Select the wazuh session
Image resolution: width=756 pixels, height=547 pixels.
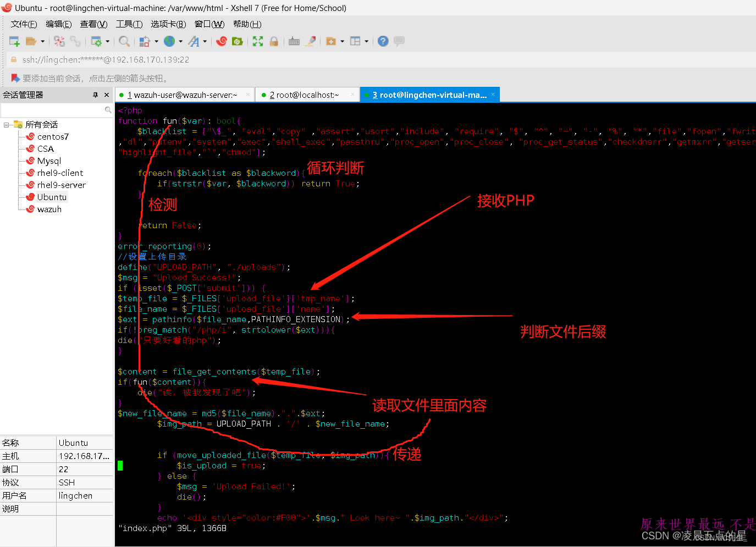point(49,209)
